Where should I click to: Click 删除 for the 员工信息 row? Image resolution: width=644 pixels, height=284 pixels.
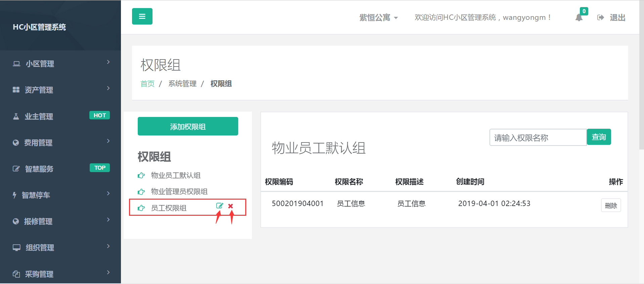(x=611, y=205)
